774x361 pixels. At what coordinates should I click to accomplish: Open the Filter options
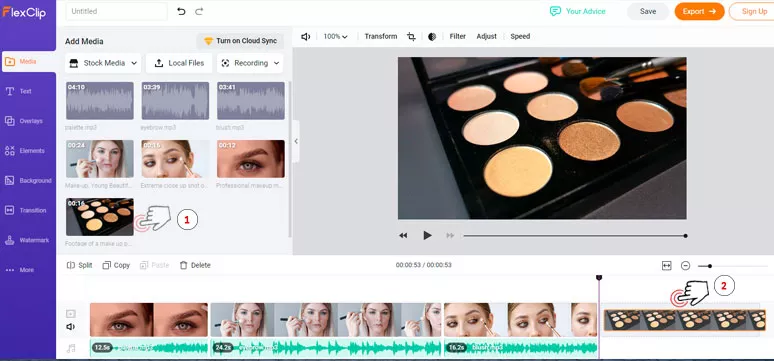tap(458, 37)
